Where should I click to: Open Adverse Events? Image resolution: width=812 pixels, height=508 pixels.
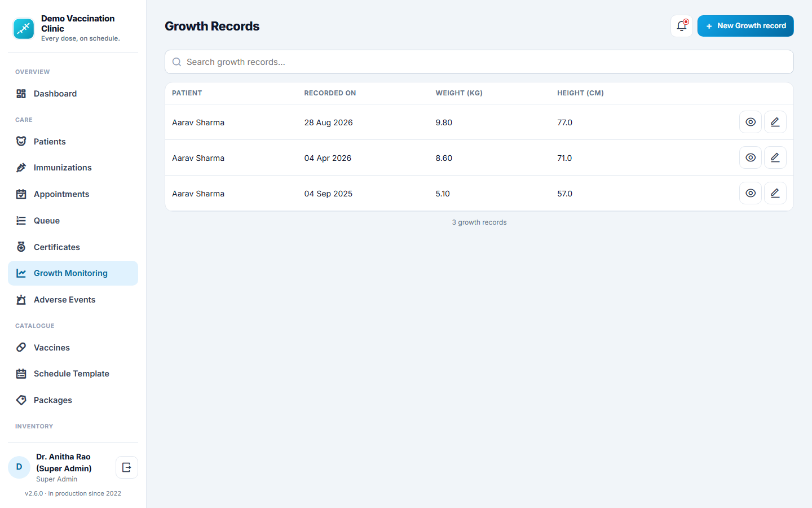tap(73, 300)
